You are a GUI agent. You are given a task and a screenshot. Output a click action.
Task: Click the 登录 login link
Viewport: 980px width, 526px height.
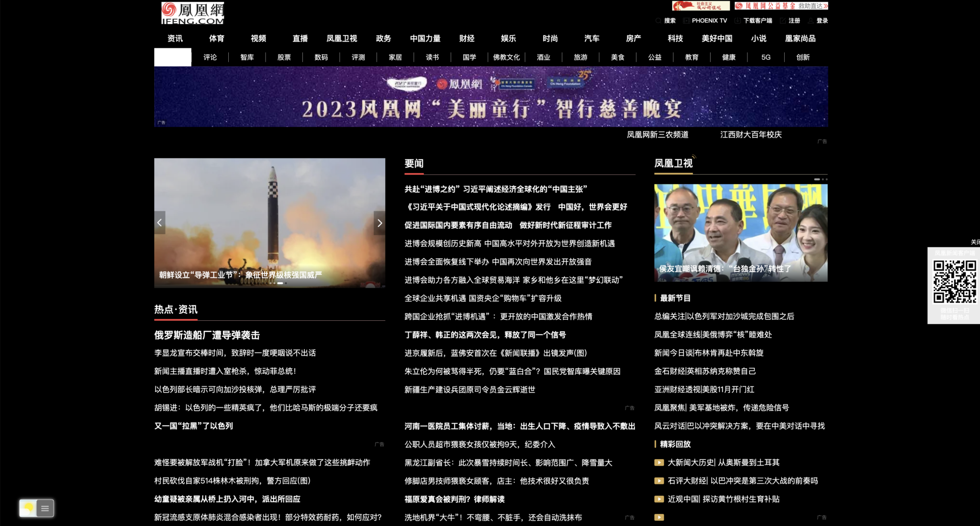(x=822, y=21)
